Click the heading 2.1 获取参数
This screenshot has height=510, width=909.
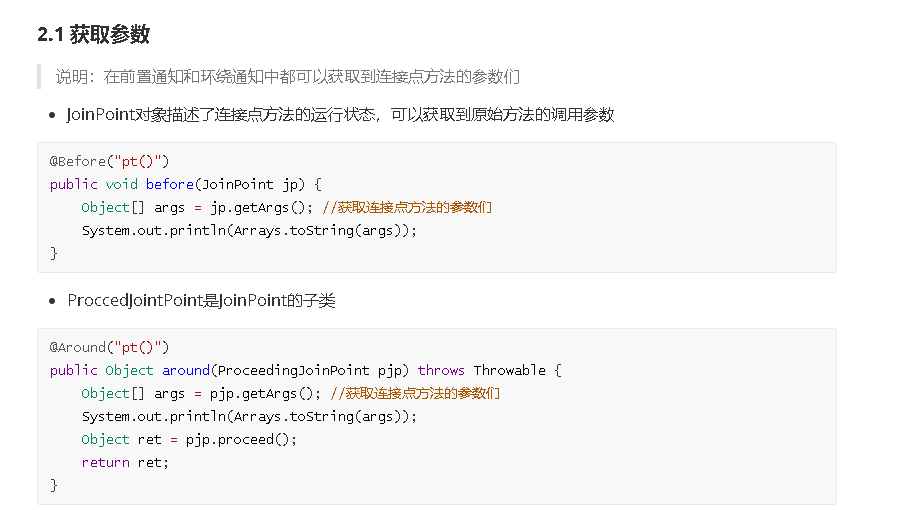click(93, 35)
